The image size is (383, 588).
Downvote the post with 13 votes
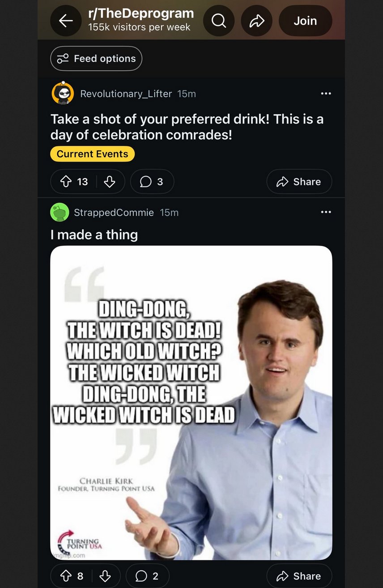point(109,182)
